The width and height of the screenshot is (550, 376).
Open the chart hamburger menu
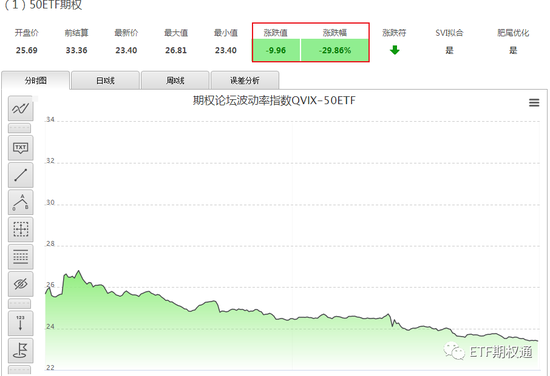(534, 102)
